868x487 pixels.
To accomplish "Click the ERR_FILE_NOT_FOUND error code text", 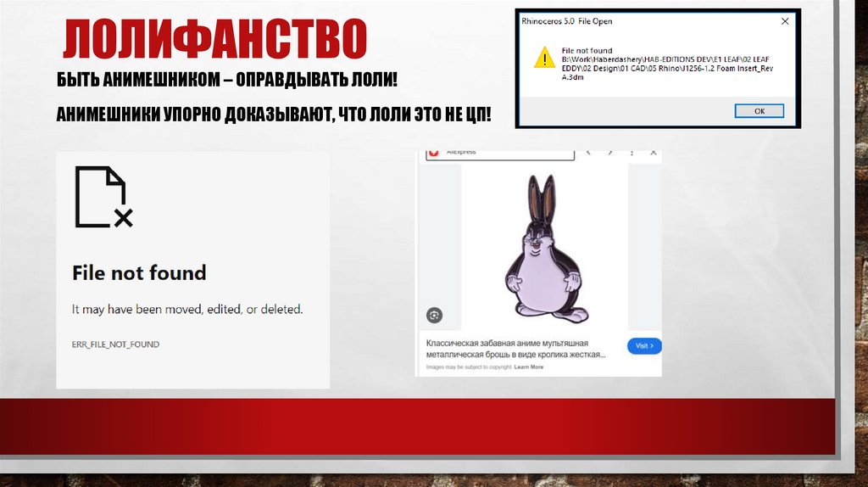I will click(115, 344).
